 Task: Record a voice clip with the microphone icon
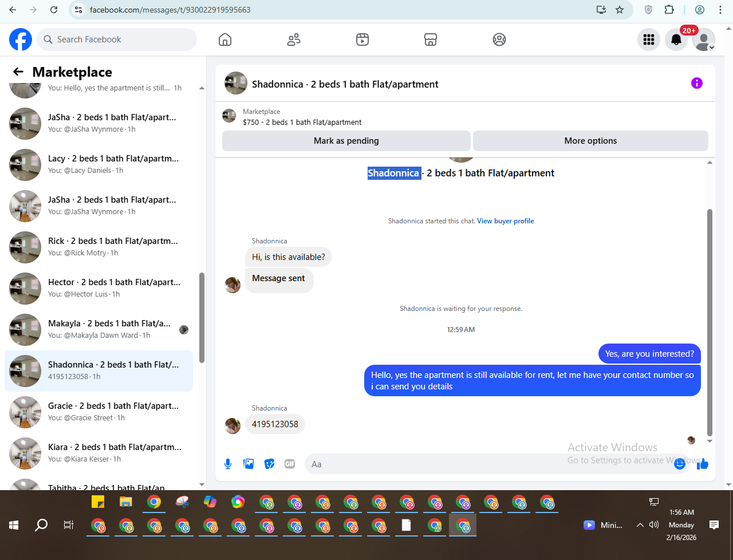point(228,464)
